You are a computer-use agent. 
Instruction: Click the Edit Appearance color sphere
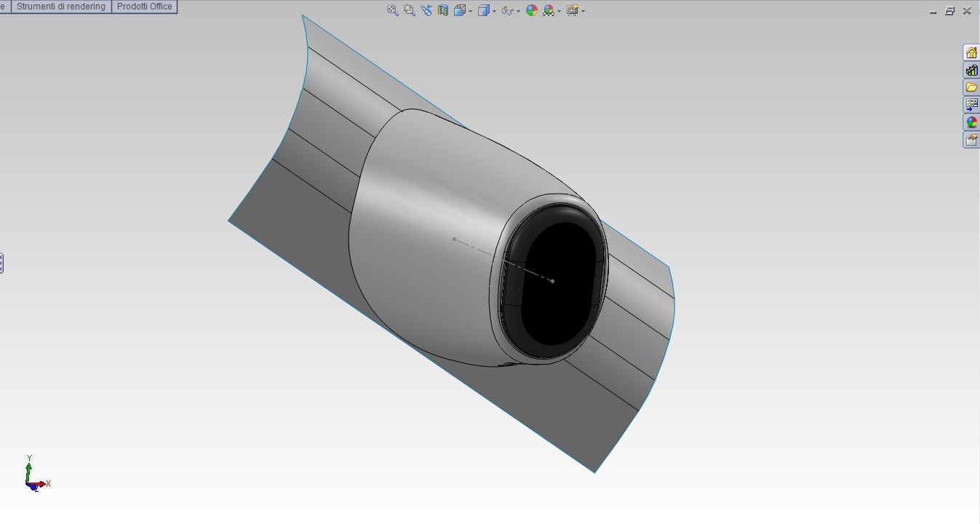point(532,10)
